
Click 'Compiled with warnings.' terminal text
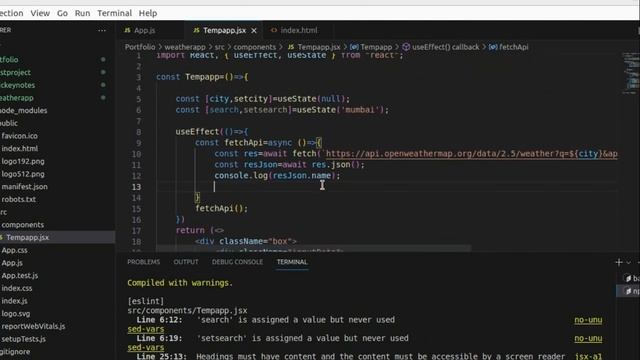coord(180,283)
